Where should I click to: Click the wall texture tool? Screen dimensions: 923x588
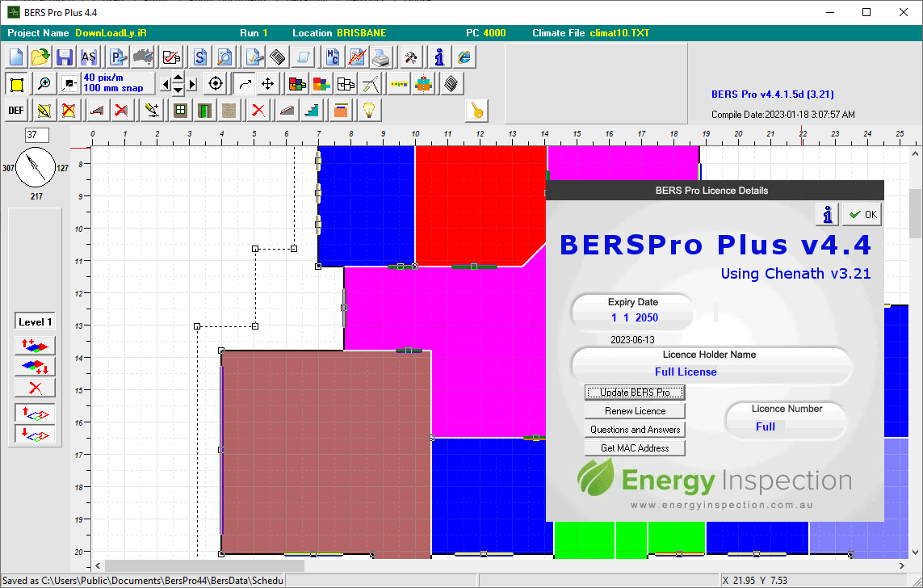pos(230,110)
